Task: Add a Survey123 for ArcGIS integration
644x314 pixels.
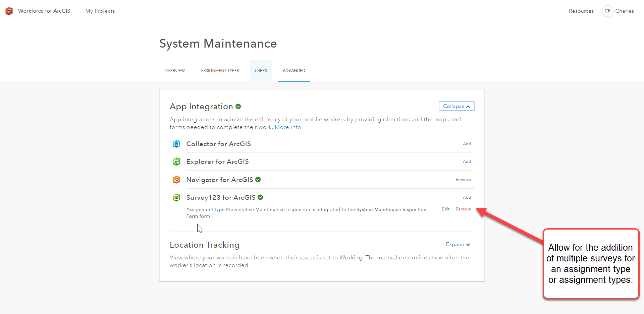Action: coord(467,197)
